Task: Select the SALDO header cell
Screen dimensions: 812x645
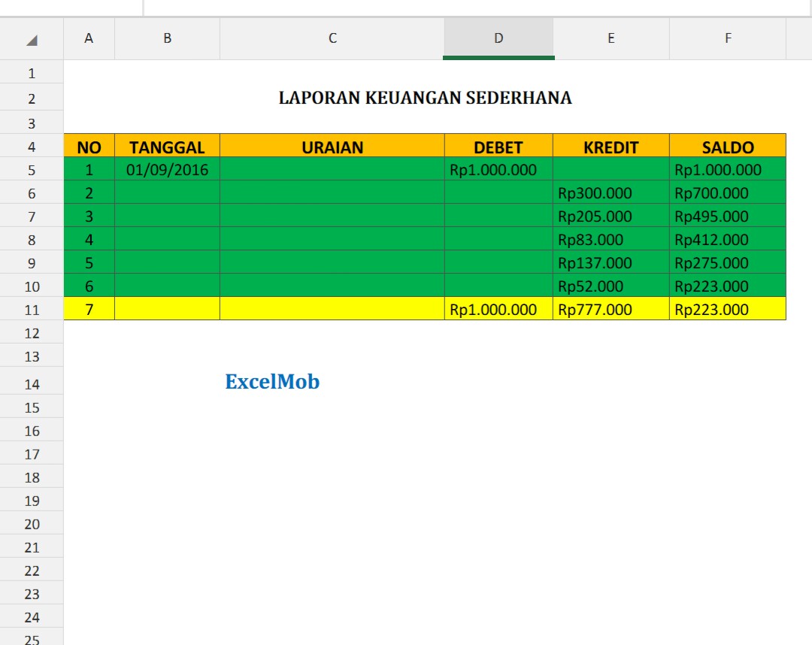Action: 727,147
